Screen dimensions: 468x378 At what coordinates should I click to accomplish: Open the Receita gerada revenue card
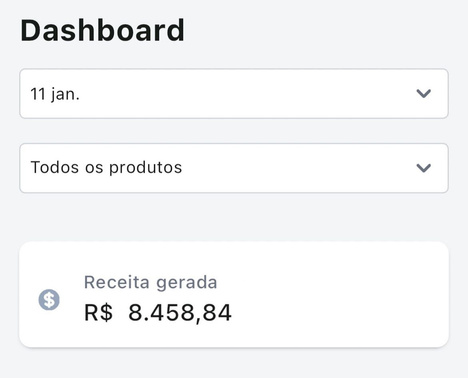[x=234, y=295]
